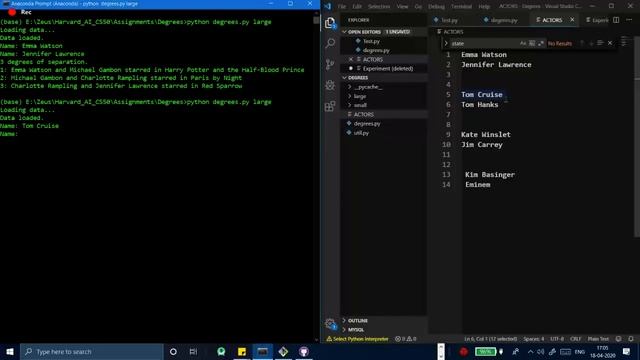Click Plain Text language mode
This screenshot has width=640, height=360.
tap(598, 339)
